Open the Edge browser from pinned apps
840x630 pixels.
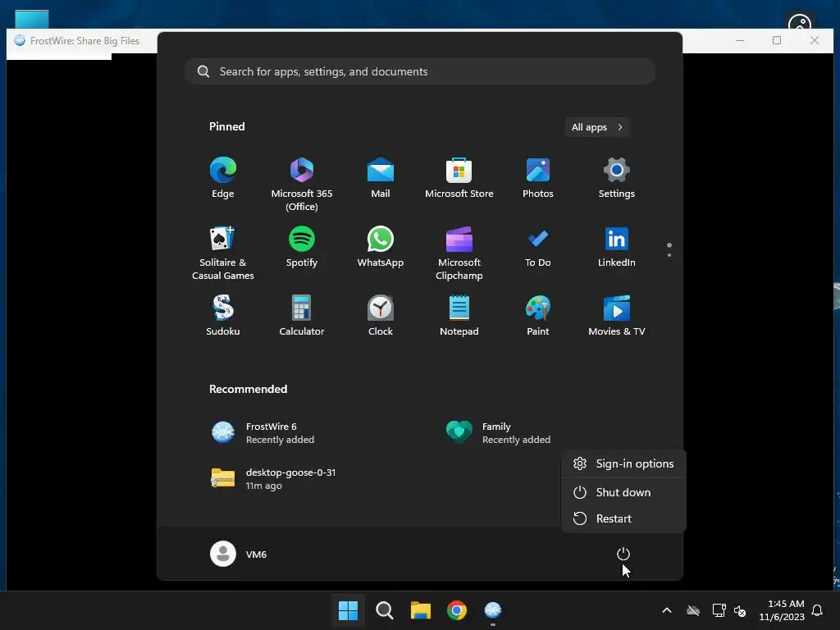[x=223, y=178]
